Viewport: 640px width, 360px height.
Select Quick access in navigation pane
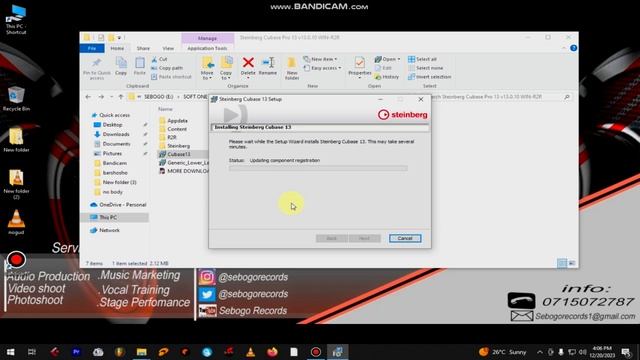(114, 115)
